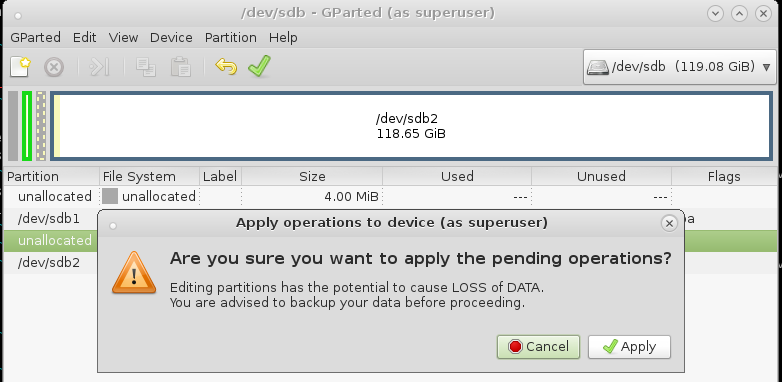782x382 pixels.
Task: Click the Undo last operation icon
Action: pyautogui.click(x=226, y=67)
